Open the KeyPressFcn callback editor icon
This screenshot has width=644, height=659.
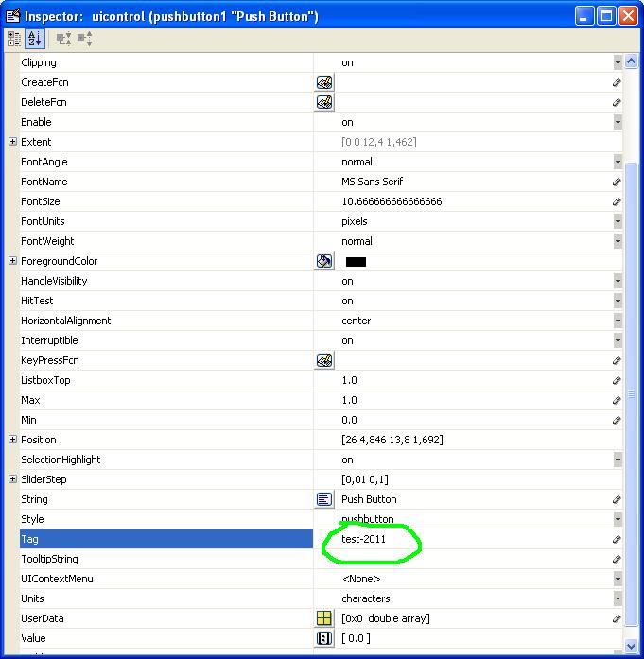324,360
